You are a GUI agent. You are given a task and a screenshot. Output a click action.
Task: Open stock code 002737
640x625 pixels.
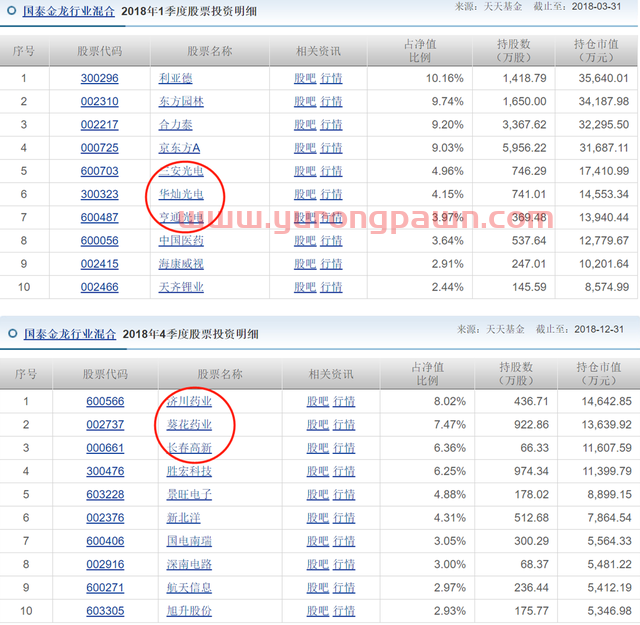click(x=105, y=425)
